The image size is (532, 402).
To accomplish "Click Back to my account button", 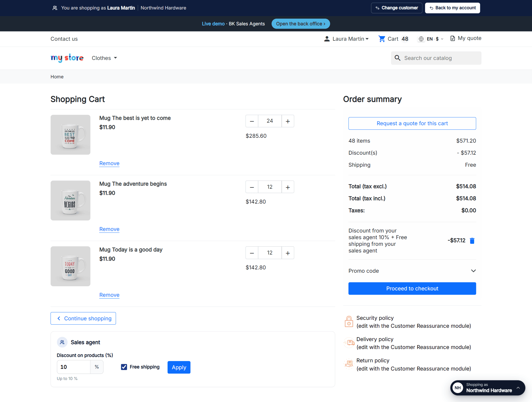I will click(x=452, y=8).
